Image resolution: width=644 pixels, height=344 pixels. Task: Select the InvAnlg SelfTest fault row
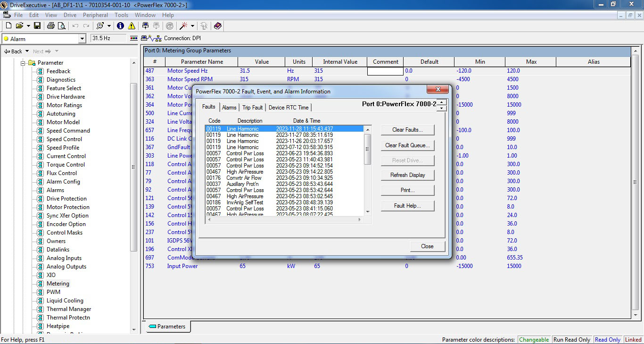(x=285, y=202)
